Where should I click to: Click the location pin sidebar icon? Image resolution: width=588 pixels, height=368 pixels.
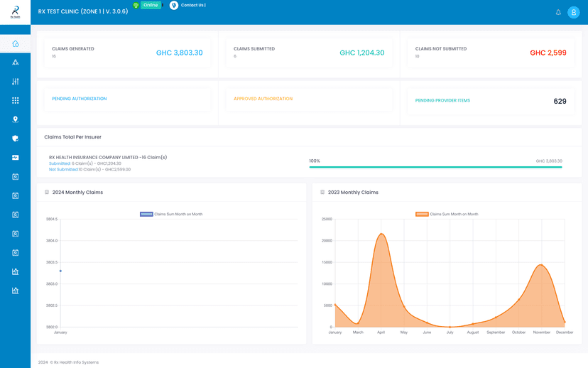[16, 119]
